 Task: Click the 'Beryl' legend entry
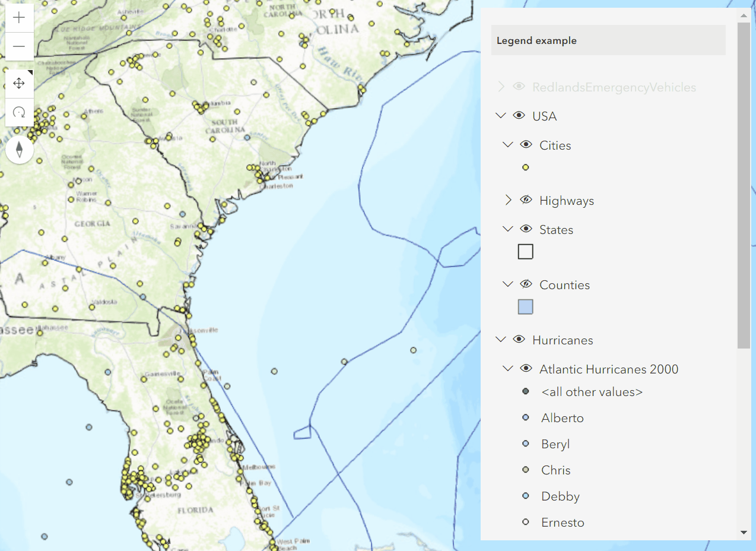(x=555, y=445)
